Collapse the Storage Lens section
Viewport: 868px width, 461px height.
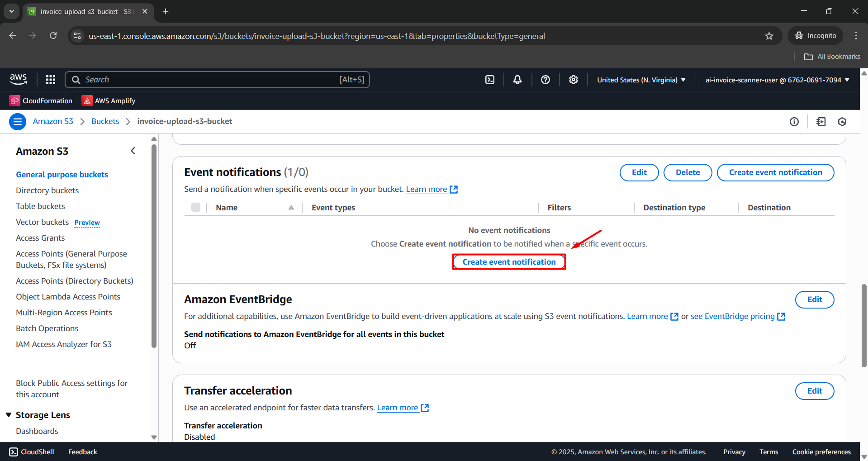coord(9,415)
